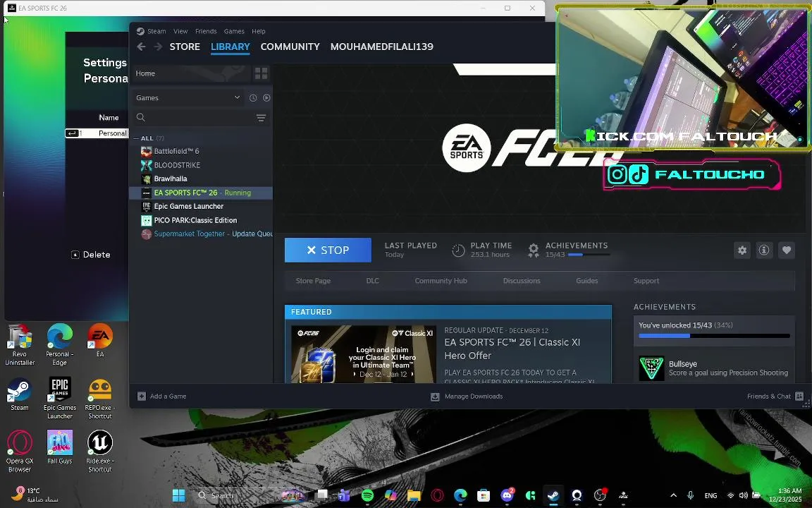Screen dimensions: 812x508
Task: Open File Explorer from the taskbar
Action: [x=414, y=495]
